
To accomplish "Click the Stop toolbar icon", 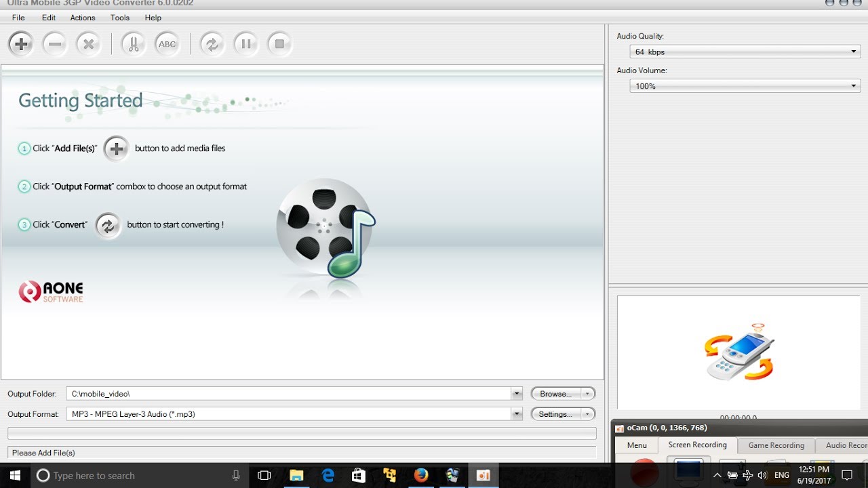I will 279,44.
